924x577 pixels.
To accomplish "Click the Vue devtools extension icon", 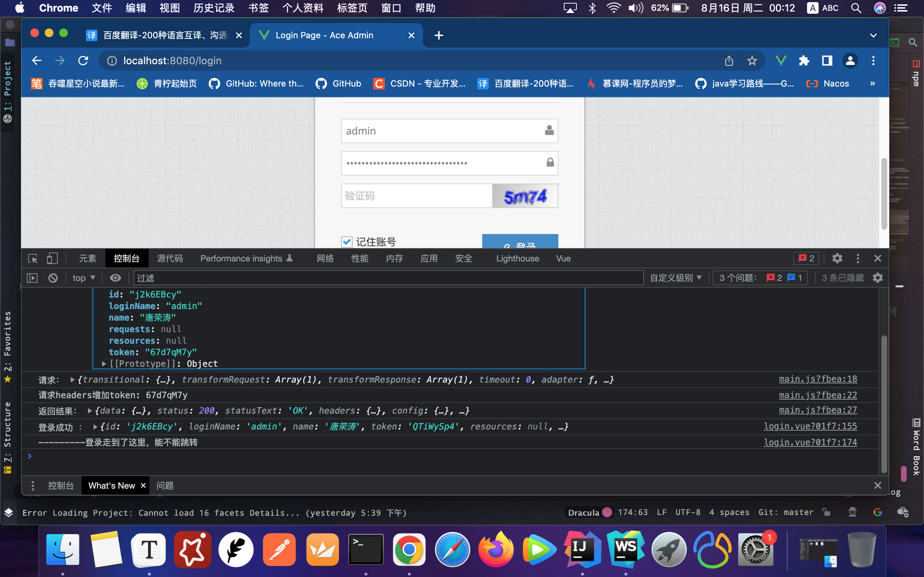I will point(781,61).
